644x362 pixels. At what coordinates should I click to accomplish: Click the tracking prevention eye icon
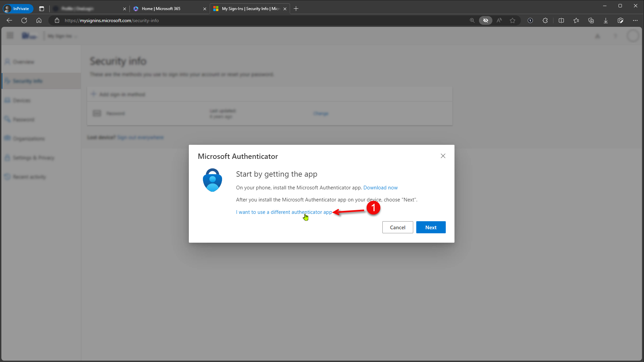485,20
